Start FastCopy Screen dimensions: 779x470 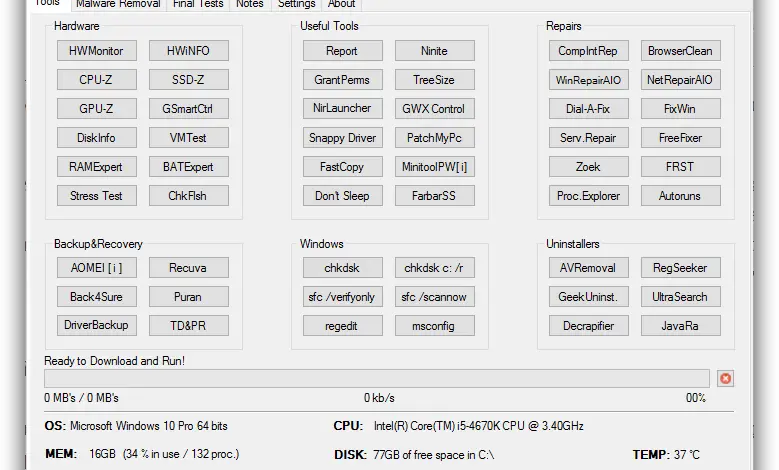tap(342, 167)
